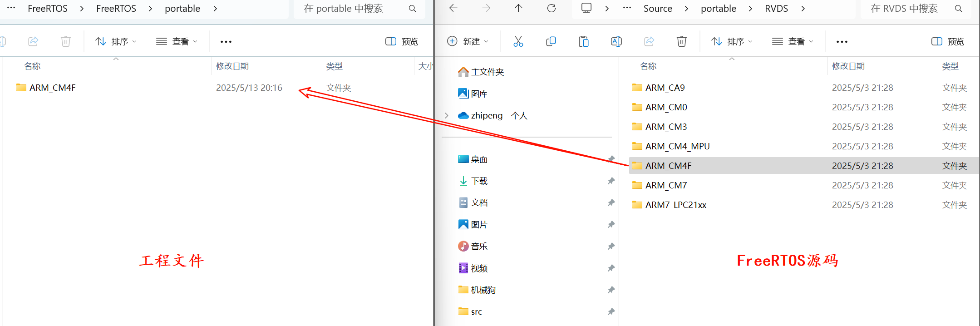Click Paste clipboard icon in RVDS window
The height and width of the screenshot is (326, 980).
point(583,41)
